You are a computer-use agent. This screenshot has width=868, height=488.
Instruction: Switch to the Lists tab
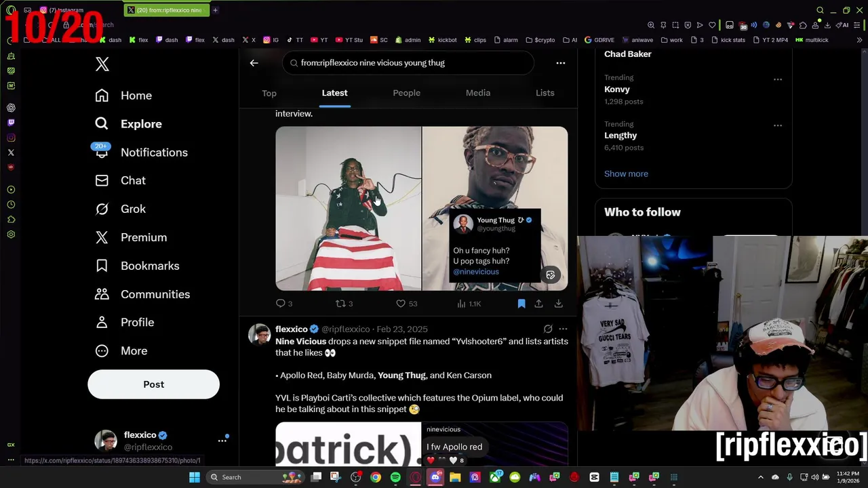(545, 93)
